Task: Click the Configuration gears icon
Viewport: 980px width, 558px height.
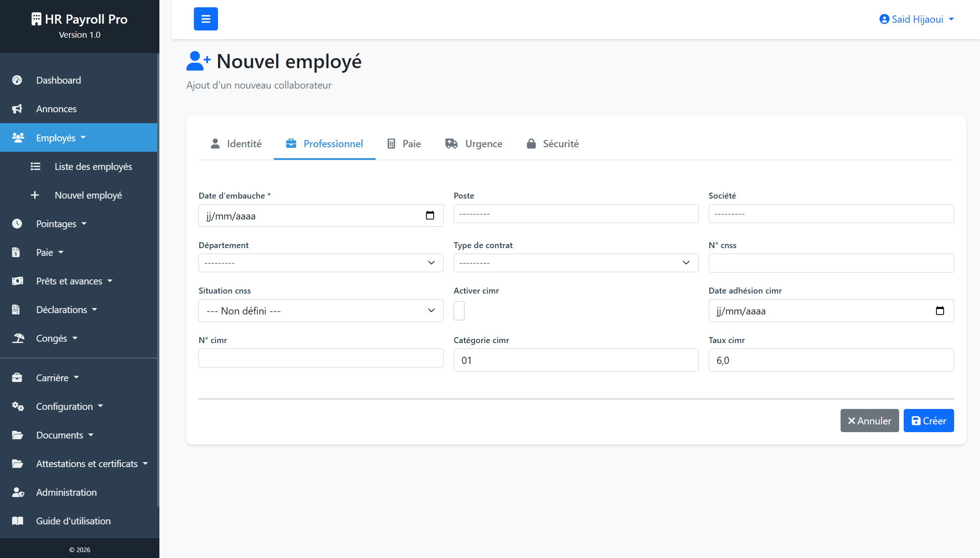Action: click(18, 407)
